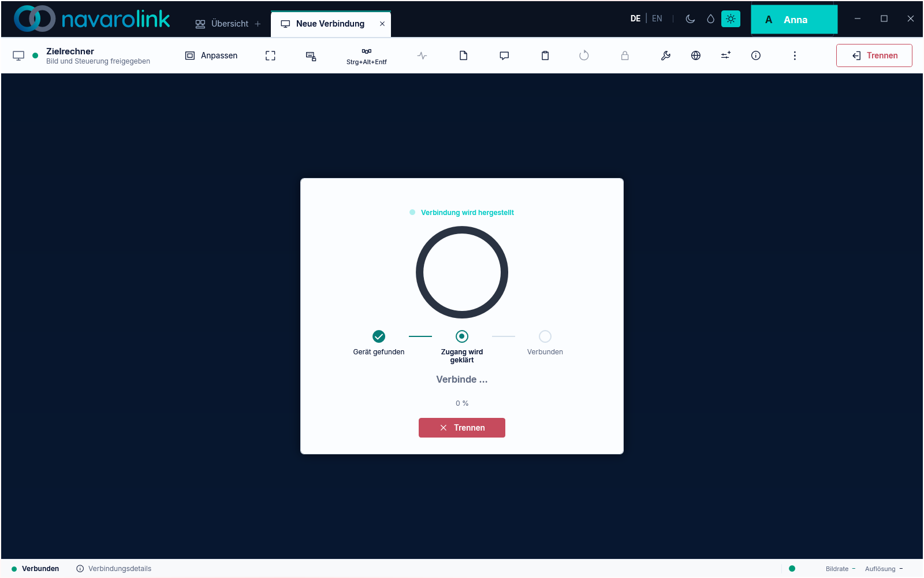The width and height of the screenshot is (924, 578).
Task: Select the light sun theme
Action: tap(731, 18)
